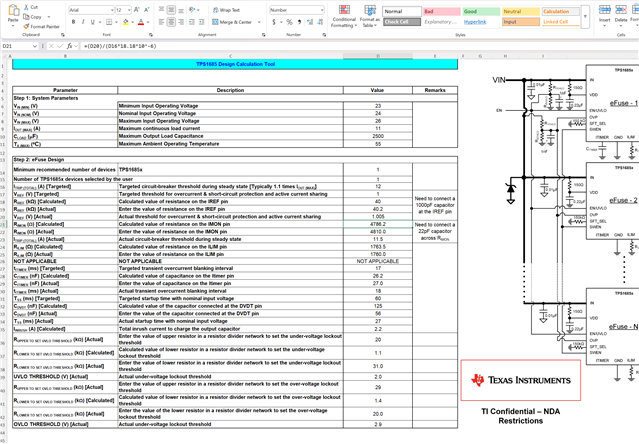This screenshot has height=444, width=639.
Task: Activate the Format Painter
Action: point(41,26)
